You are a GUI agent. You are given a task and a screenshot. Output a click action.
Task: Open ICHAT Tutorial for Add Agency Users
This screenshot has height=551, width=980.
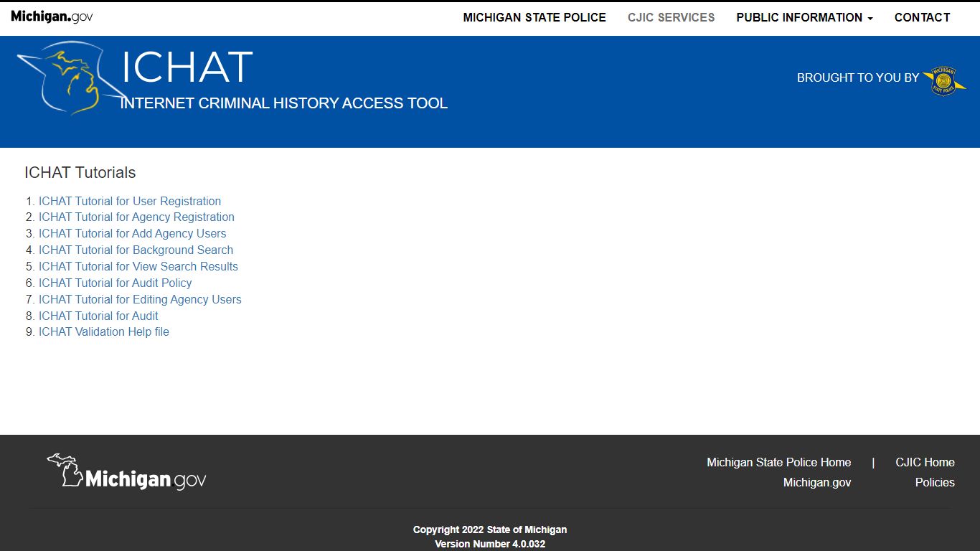(132, 233)
